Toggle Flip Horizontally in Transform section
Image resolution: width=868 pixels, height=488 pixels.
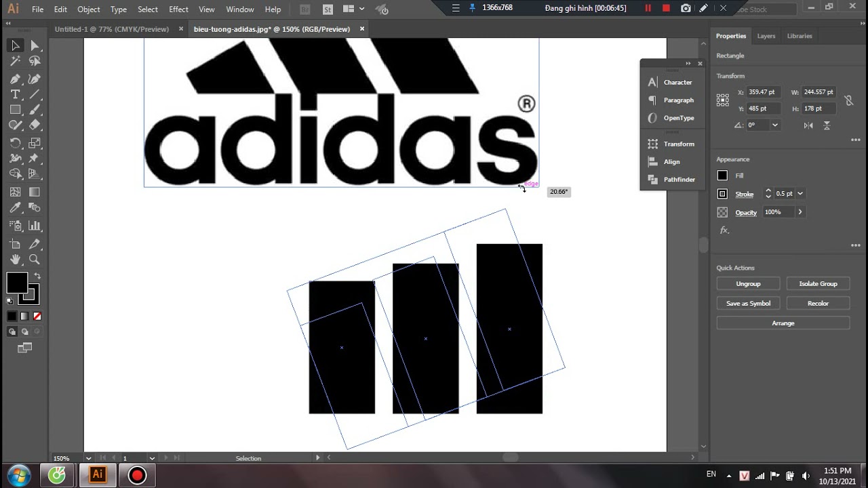click(x=808, y=125)
